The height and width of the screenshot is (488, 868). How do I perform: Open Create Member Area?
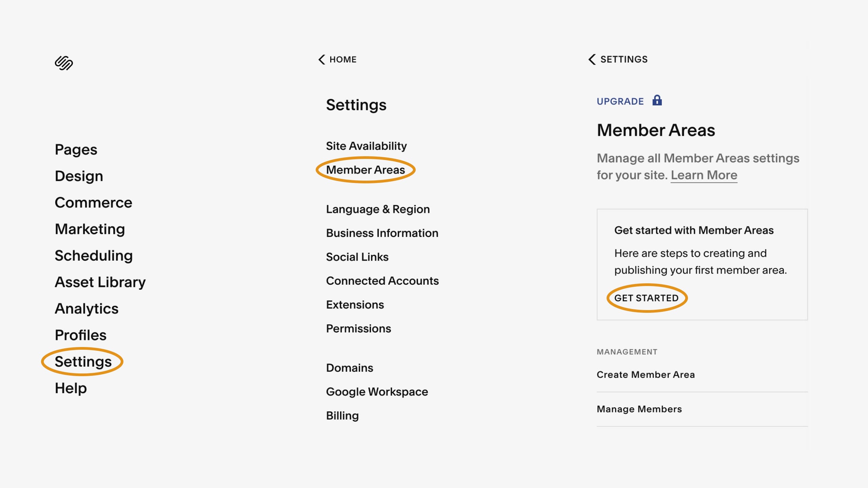pyautogui.click(x=646, y=374)
